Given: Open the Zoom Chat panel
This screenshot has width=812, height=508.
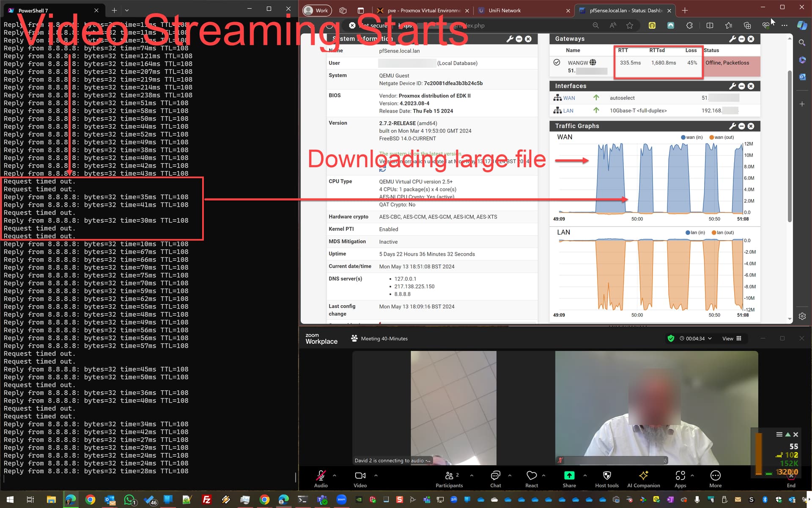Looking at the screenshot, I should [495, 476].
